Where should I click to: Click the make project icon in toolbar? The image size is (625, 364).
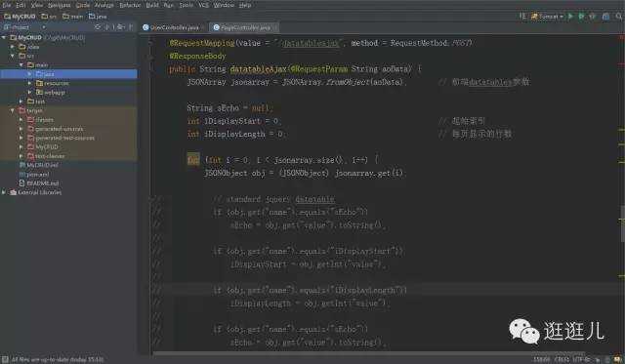(522, 17)
